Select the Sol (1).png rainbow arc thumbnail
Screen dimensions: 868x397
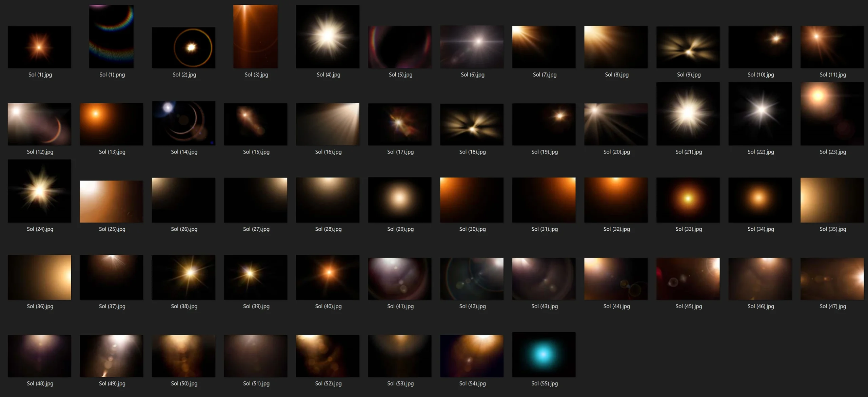click(x=111, y=36)
